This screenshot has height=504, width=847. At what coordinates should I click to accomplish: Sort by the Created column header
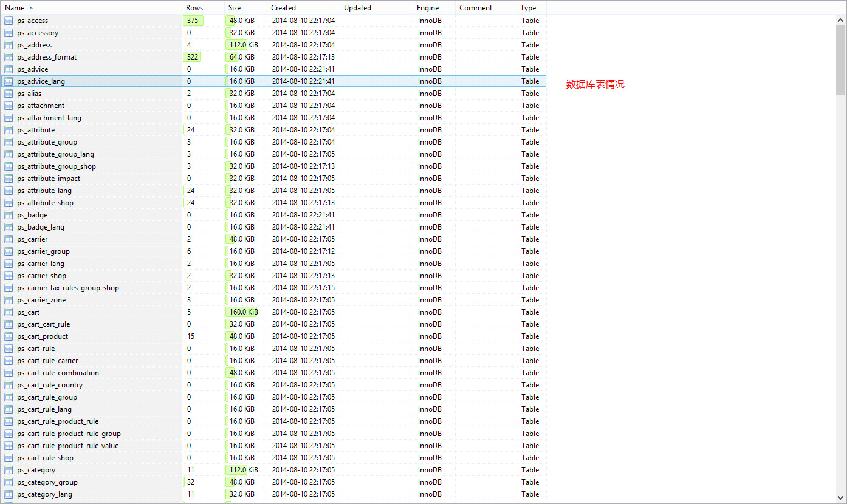(x=283, y=8)
